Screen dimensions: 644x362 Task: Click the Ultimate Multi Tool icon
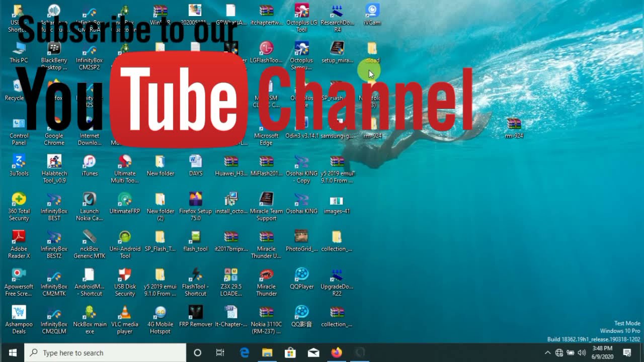coord(125,169)
